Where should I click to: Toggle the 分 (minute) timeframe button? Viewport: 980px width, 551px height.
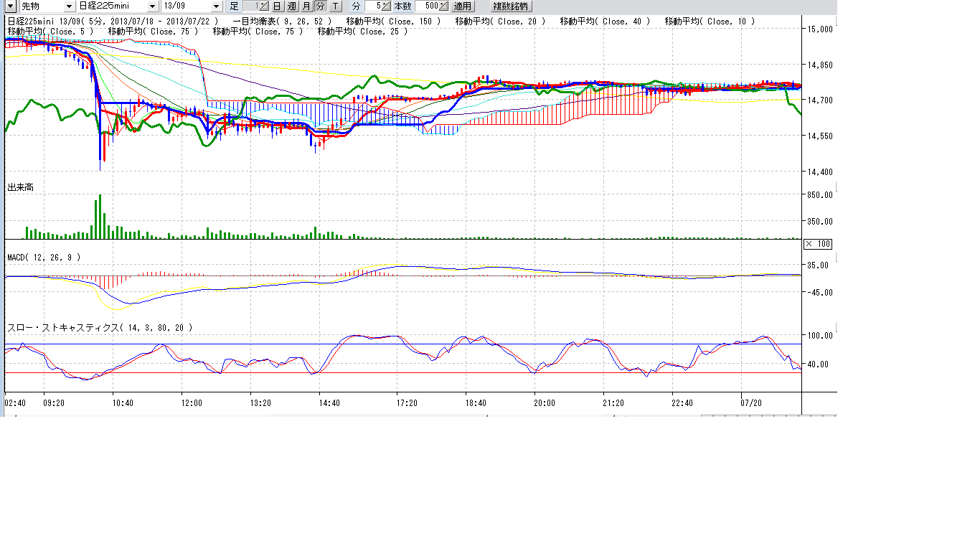pyautogui.click(x=320, y=6)
